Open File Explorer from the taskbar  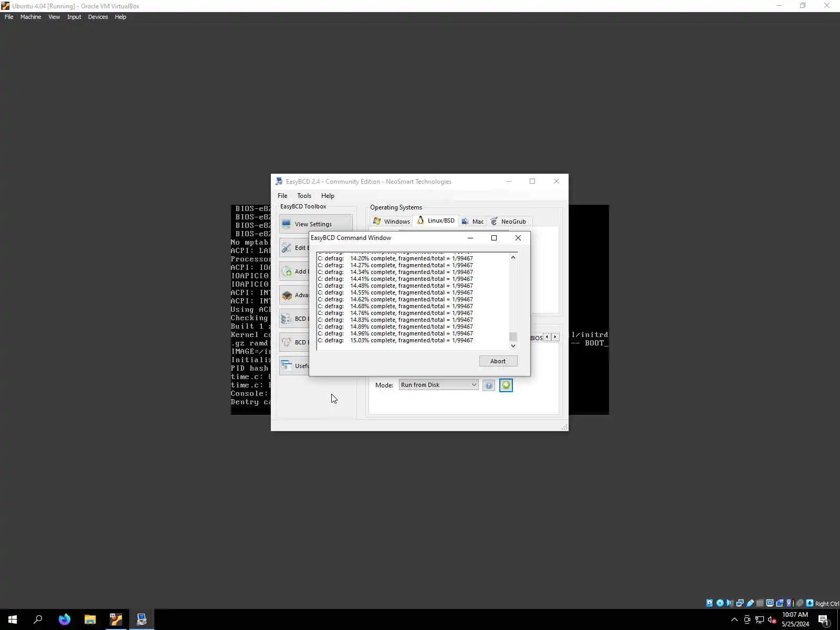(90, 619)
